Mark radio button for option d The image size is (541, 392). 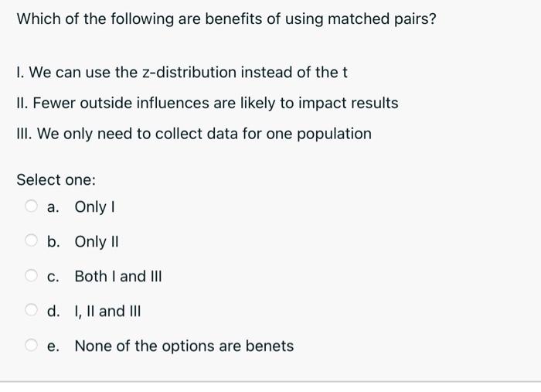[x=31, y=310]
